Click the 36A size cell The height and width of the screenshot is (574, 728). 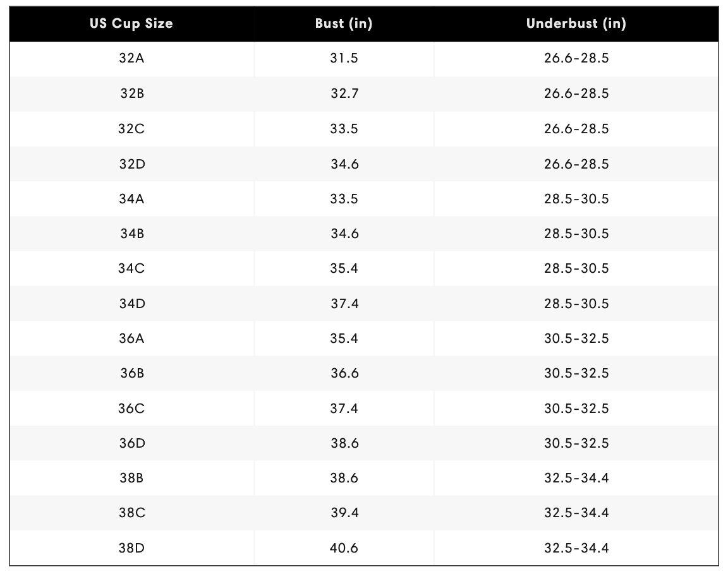pos(131,338)
